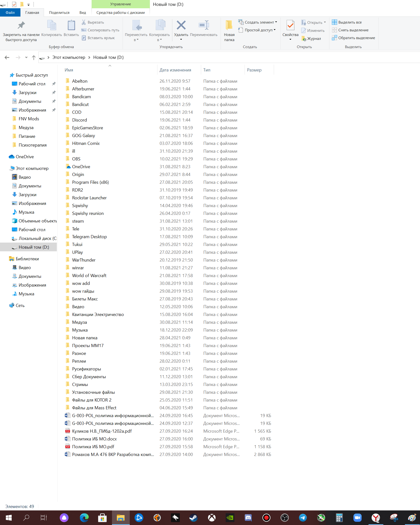Image resolution: width=420 pixels, height=525 pixels.
Task: Switch to the Вид ribbon tab
Action: [83, 13]
